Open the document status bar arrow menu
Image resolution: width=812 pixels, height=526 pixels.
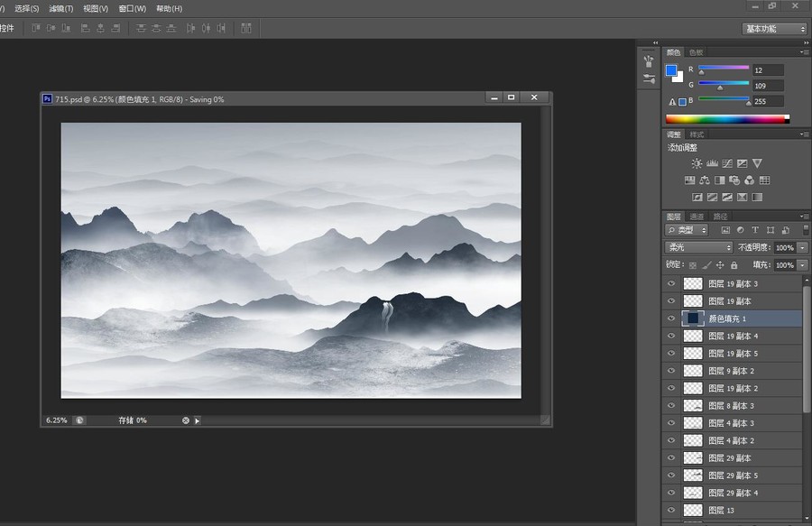tap(198, 420)
